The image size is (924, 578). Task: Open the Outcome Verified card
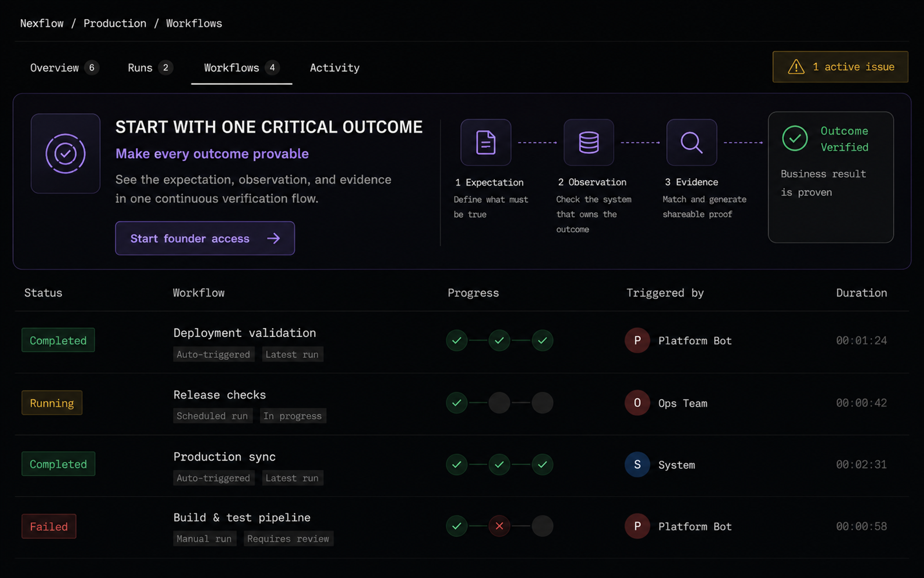[831, 177]
